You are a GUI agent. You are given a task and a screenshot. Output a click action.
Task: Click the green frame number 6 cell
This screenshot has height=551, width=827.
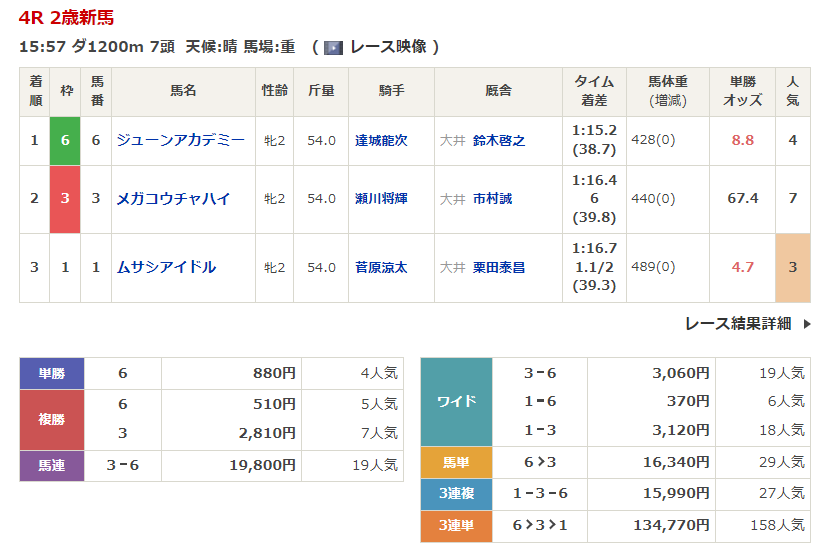click(x=65, y=141)
